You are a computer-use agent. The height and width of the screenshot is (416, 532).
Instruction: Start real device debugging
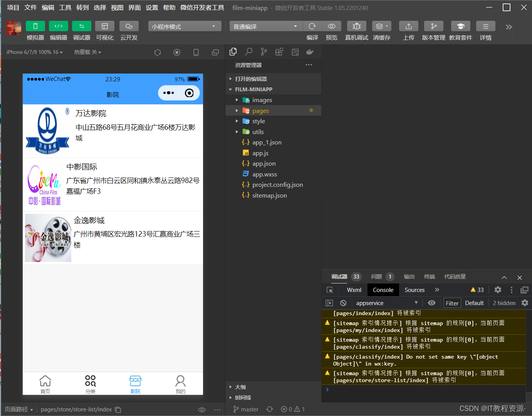[x=357, y=26]
